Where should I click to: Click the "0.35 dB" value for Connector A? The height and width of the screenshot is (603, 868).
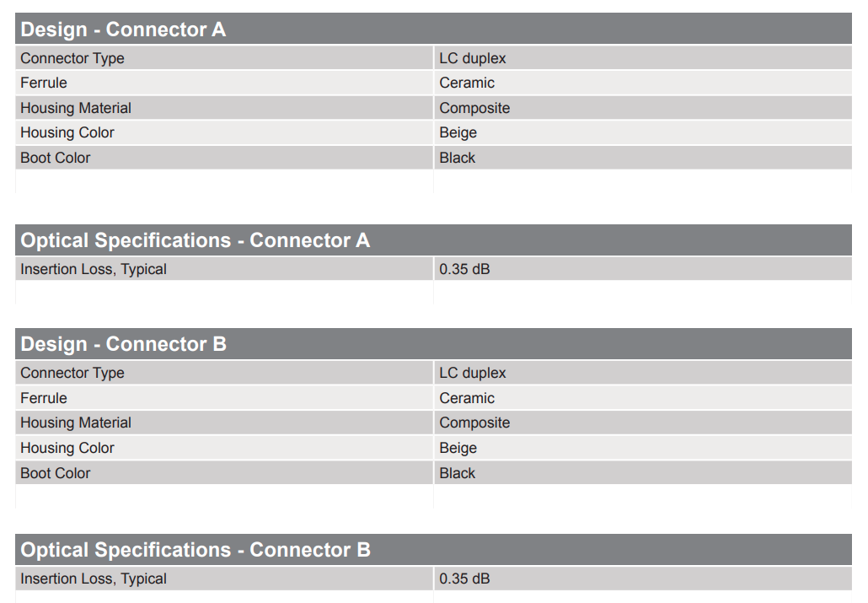464,269
